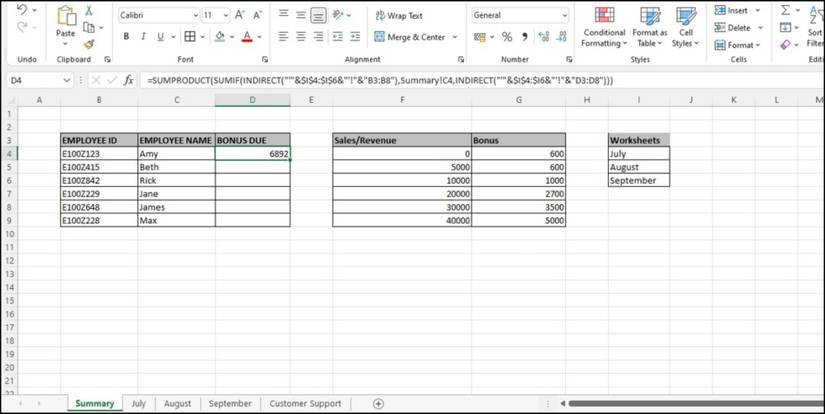
Task: Increase indent in the Alignment group
Action: click(x=355, y=36)
